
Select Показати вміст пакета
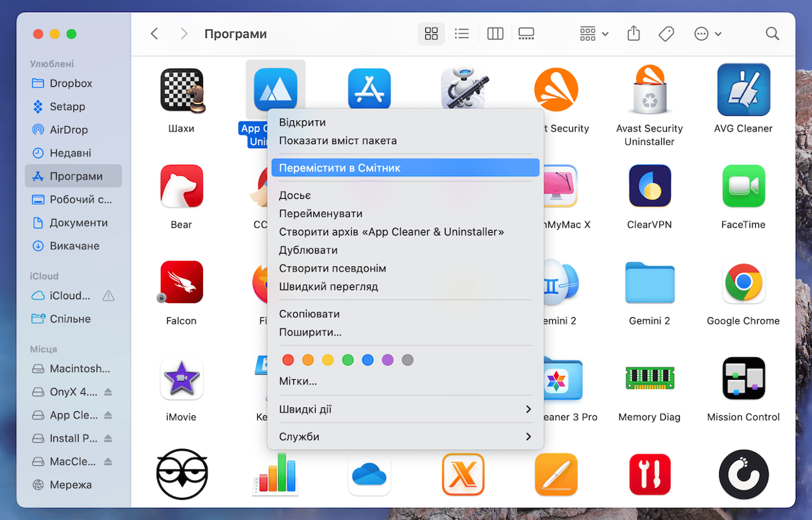point(405,140)
